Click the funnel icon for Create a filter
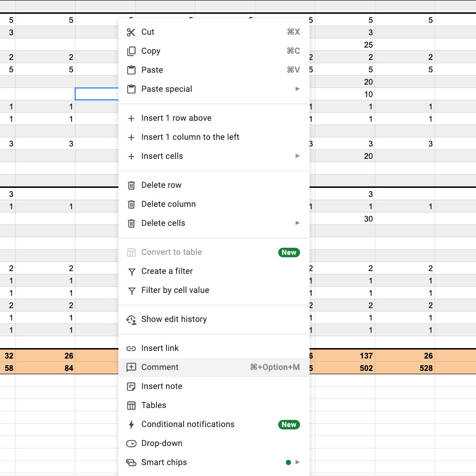The height and width of the screenshot is (476, 476). pos(131,272)
